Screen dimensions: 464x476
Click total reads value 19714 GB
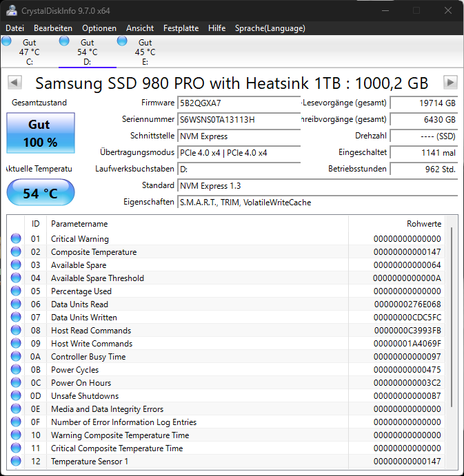click(423, 103)
